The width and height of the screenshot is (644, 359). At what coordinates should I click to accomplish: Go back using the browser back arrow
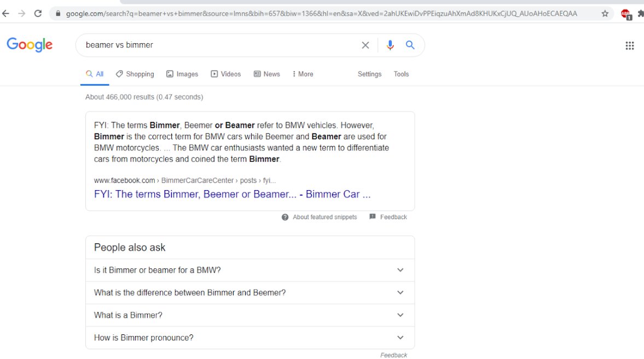point(5,14)
